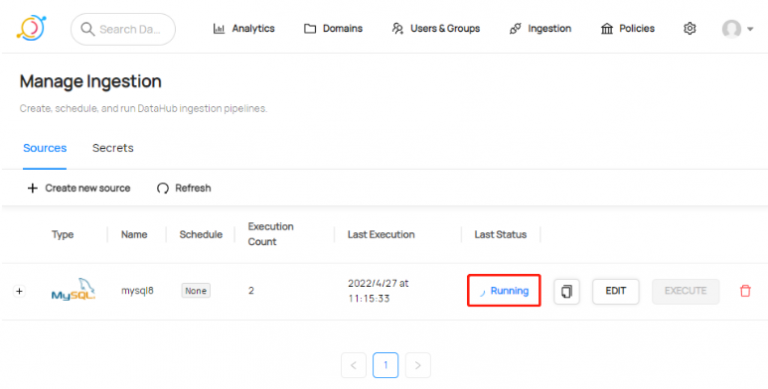
Task: View the Running status details
Action: [504, 291]
